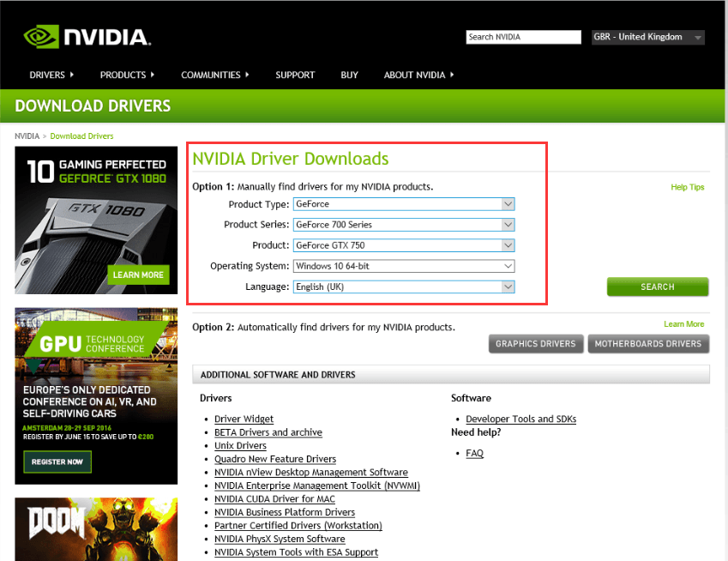The width and height of the screenshot is (728, 561).
Task: Expand the Product Type dropdown
Action: click(x=404, y=204)
